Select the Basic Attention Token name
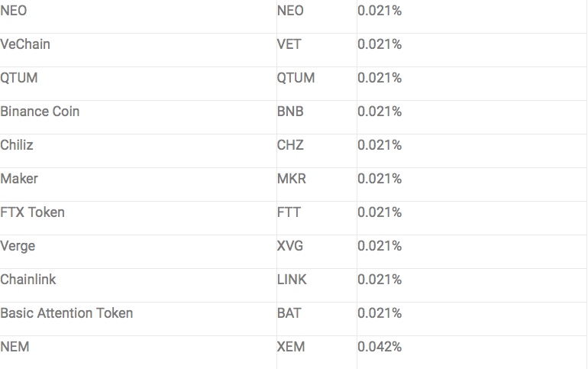588x369 pixels. (x=66, y=313)
